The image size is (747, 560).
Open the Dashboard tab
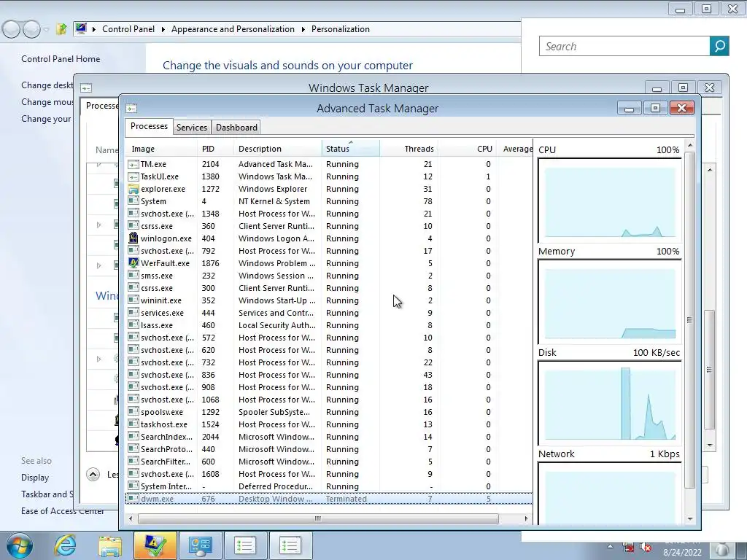[236, 128]
